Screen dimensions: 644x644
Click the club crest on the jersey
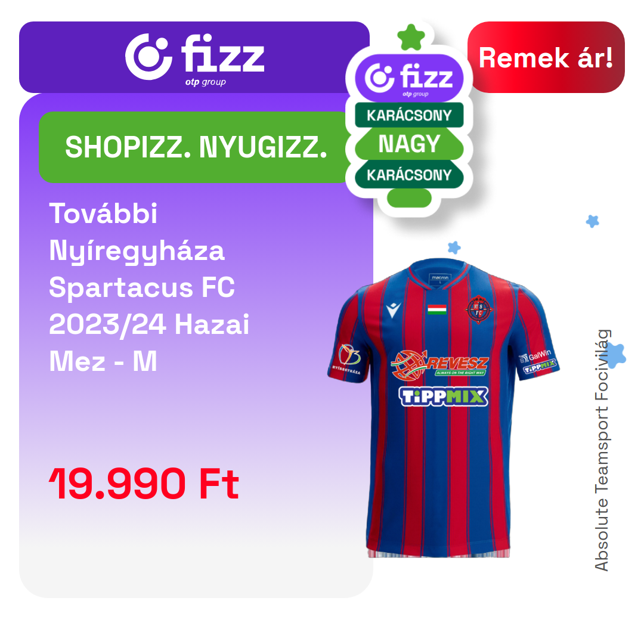pyautogui.click(x=479, y=309)
